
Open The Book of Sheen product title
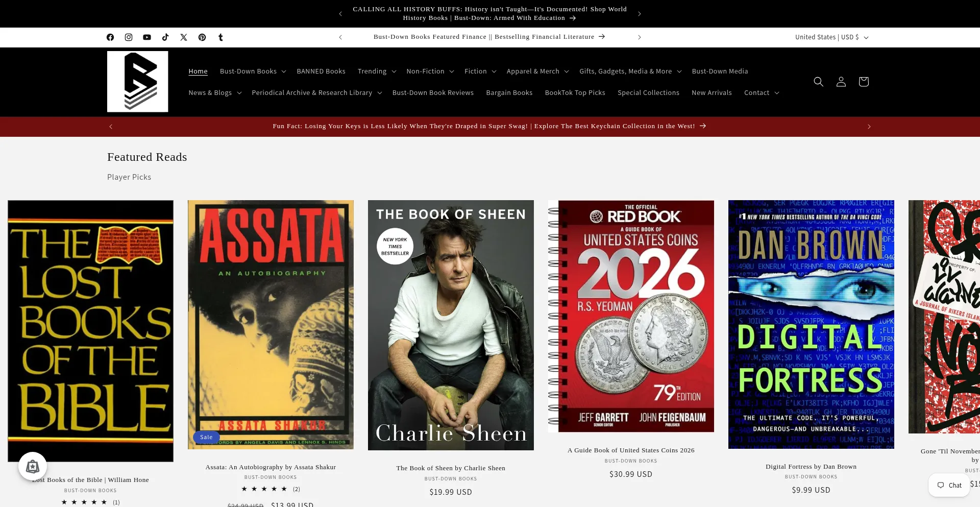(x=451, y=468)
